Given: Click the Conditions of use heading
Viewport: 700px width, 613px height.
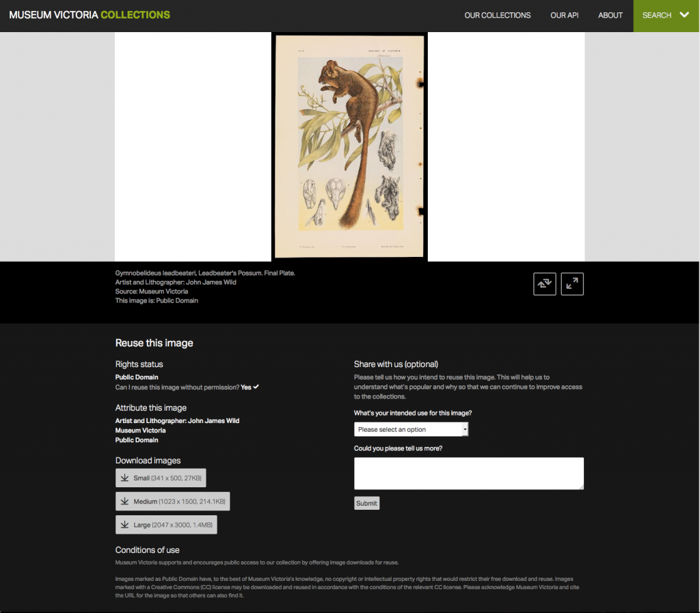Looking at the screenshot, I should point(148,550).
